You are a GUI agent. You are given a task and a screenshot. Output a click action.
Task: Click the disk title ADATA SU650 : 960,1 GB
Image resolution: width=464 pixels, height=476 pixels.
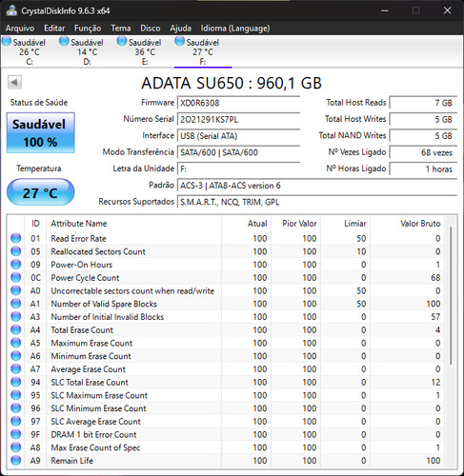(x=232, y=83)
